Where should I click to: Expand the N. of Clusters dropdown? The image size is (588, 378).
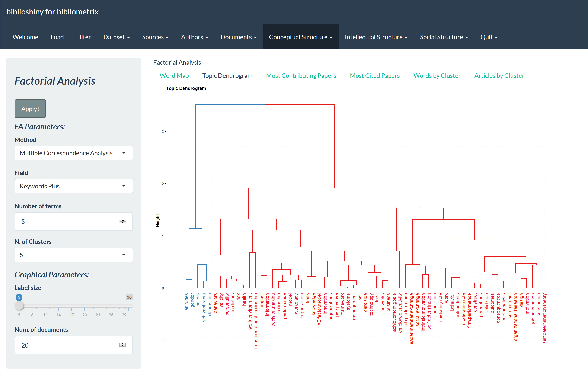click(73, 255)
